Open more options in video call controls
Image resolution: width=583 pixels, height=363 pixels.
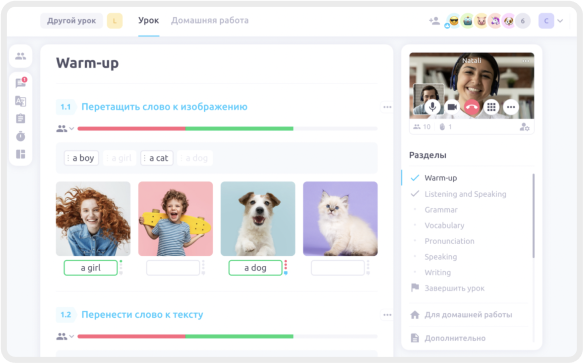[511, 107]
